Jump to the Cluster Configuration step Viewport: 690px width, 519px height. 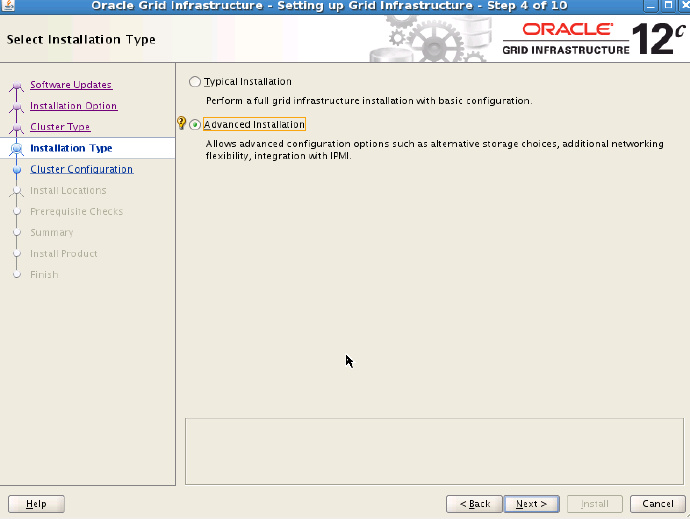[x=81, y=169]
